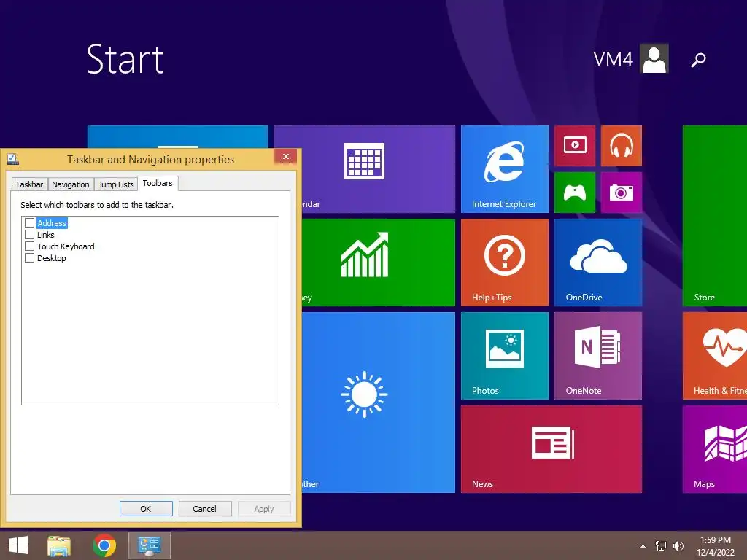747x560 pixels.
Task: Open the Weather sun tile
Action: [379, 402]
